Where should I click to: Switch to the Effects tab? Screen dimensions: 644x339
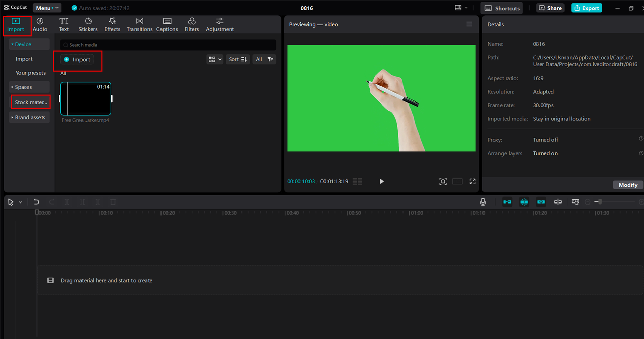tap(112, 25)
